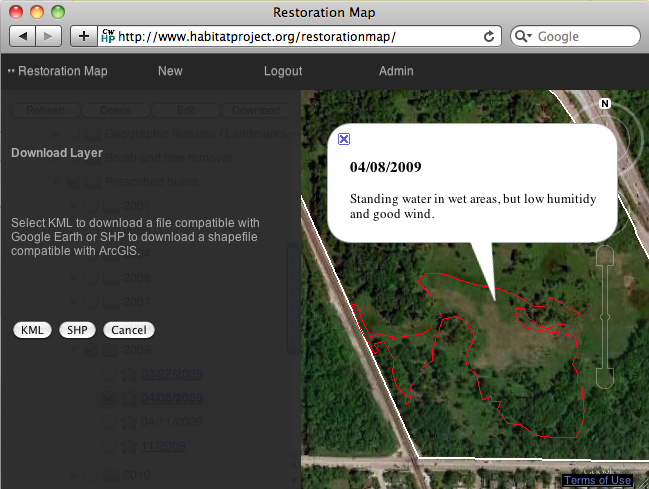
Task: Click the polygon icon beside 03/22/2009
Action: [128, 374]
